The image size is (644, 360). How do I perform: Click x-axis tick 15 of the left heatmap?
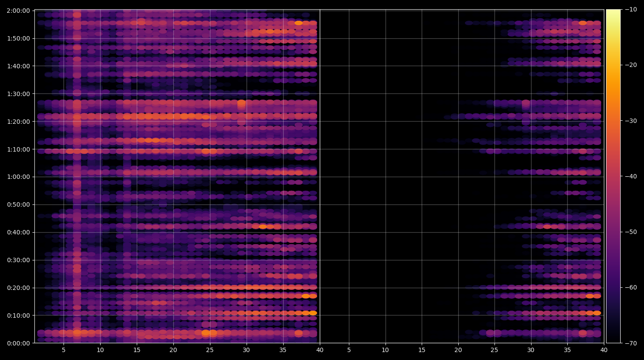pos(137,350)
